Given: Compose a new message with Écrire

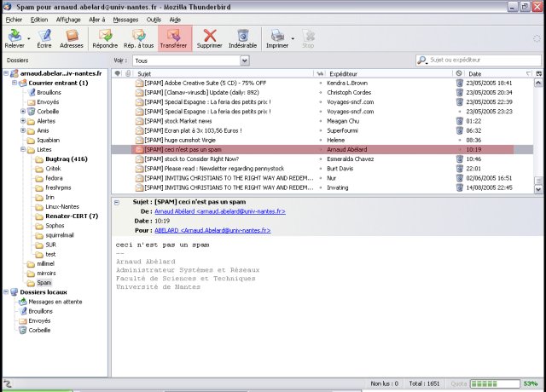Looking at the screenshot, I should coord(44,38).
